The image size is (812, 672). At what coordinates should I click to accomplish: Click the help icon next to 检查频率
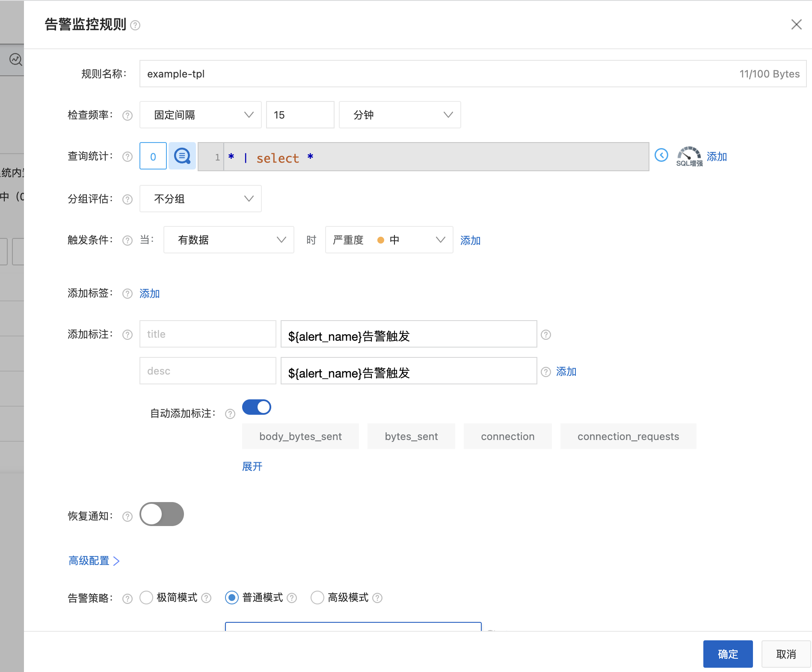point(127,116)
